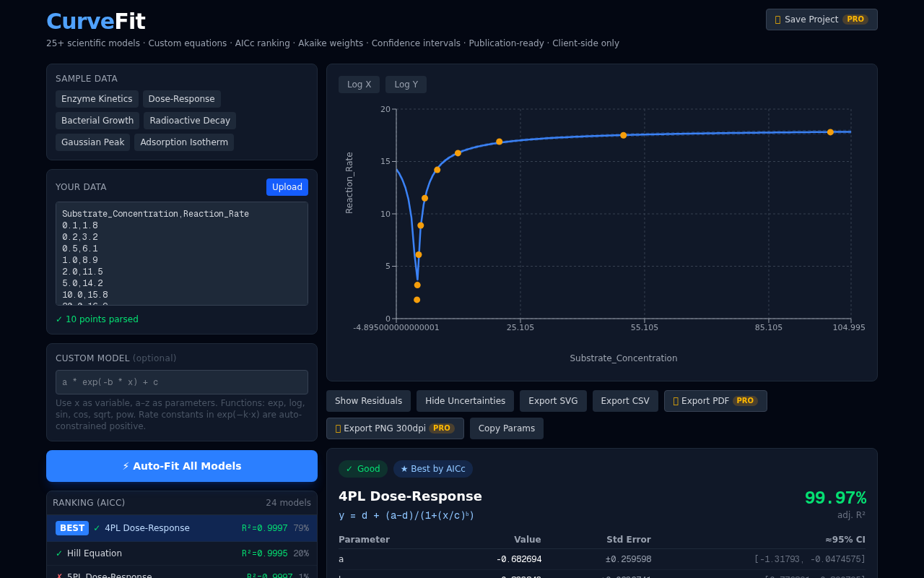
Task: Click the red X beside 5PL Dose-Response
Action: point(60,575)
